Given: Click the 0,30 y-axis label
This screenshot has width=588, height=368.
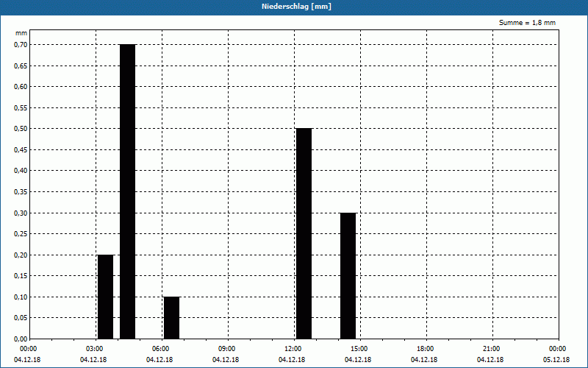Looking at the screenshot, I should click(x=21, y=213).
